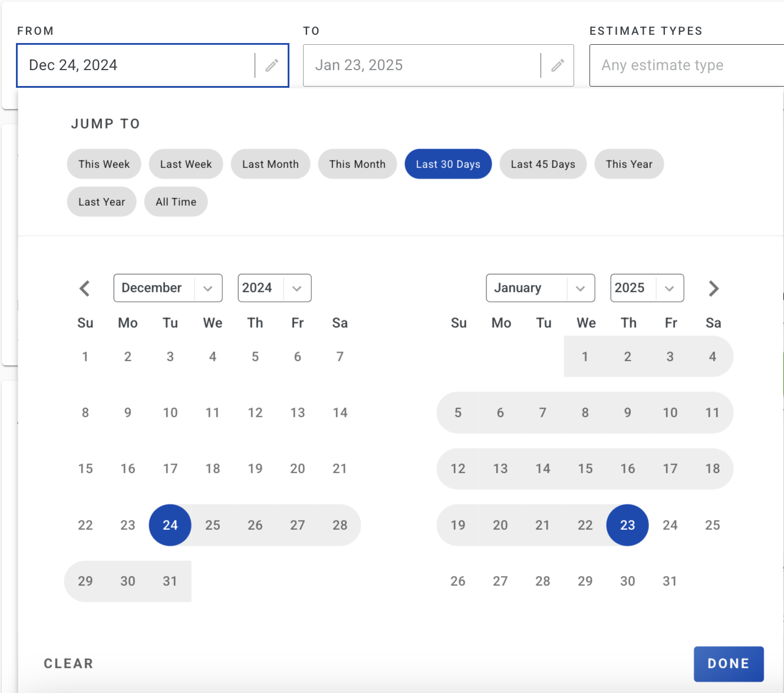Select January 11 in the right calendar
The height and width of the screenshot is (693, 784).
tap(713, 412)
